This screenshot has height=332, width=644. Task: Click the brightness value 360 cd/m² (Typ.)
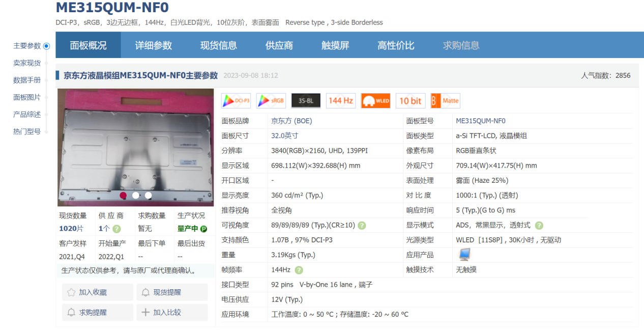point(297,195)
